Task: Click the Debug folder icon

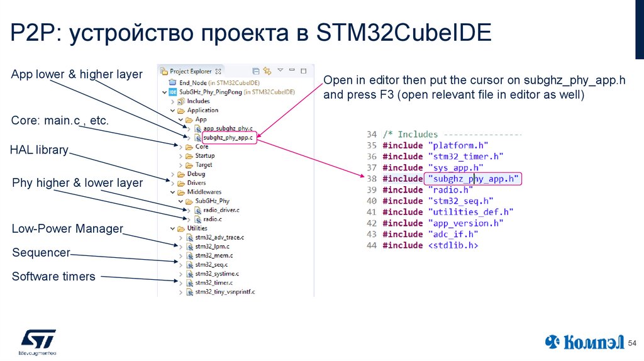Action: tap(181, 174)
